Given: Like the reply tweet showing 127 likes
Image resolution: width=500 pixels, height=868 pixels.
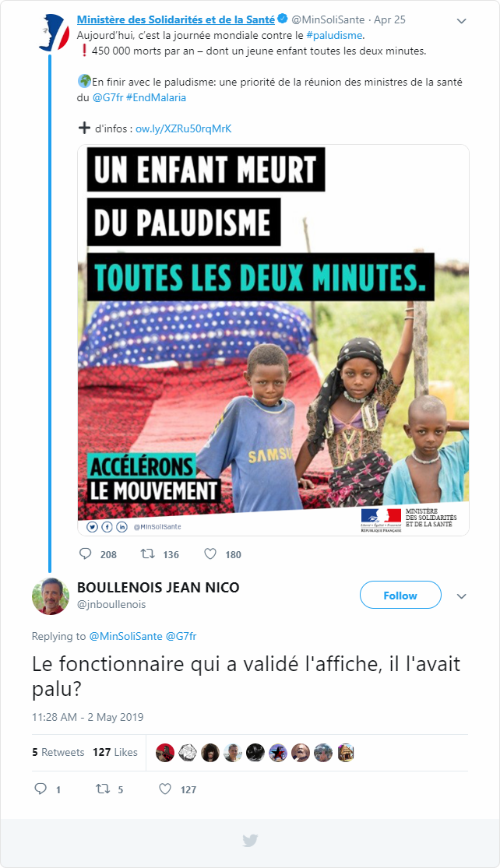Looking at the screenshot, I should [165, 789].
